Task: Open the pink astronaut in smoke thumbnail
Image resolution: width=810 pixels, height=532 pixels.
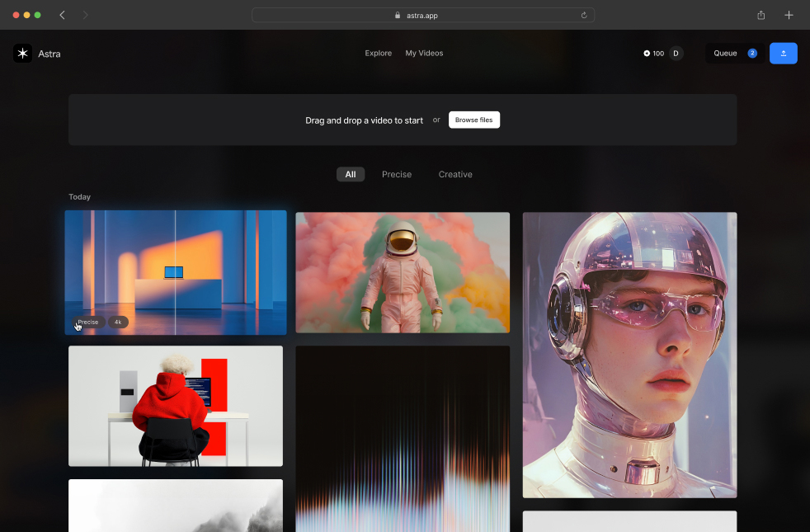Action: coord(403,272)
